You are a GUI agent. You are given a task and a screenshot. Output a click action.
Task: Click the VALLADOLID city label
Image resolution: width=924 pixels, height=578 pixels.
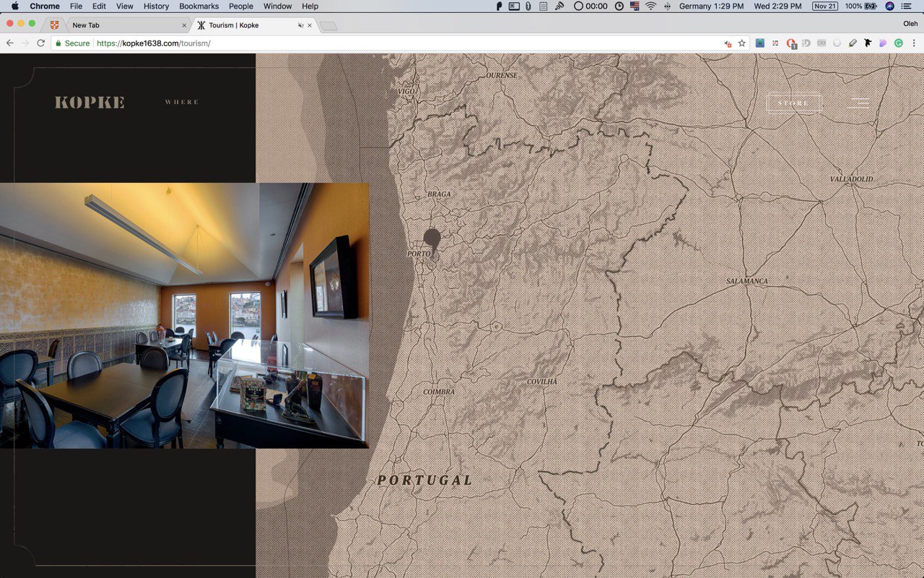click(852, 178)
